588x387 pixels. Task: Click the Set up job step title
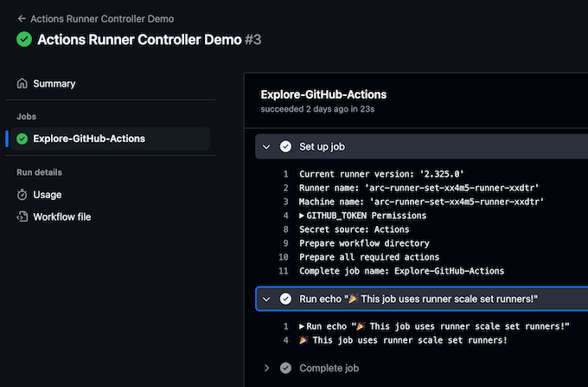tap(323, 146)
